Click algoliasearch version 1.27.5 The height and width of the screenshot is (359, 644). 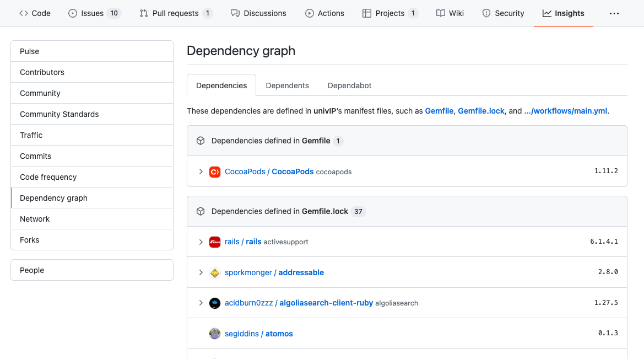pyautogui.click(x=606, y=302)
